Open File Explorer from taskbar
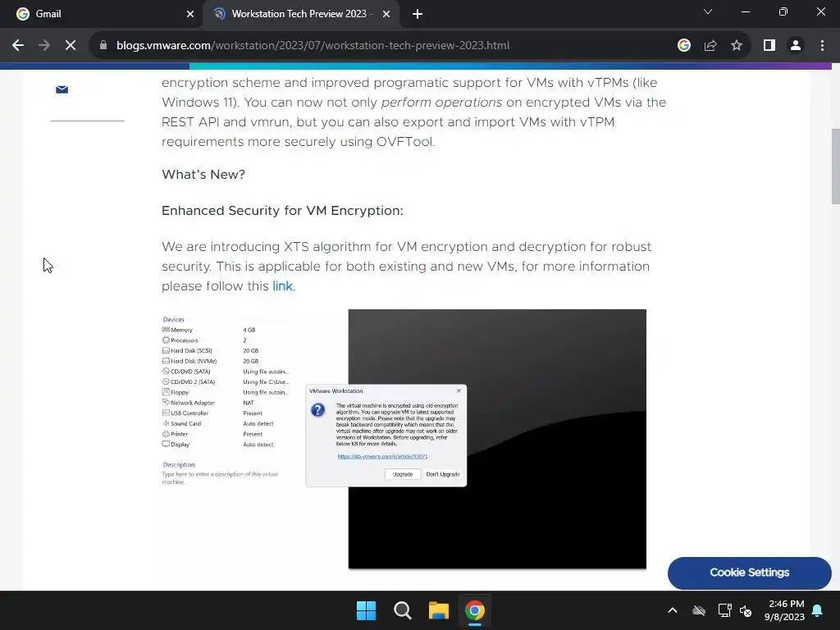 coord(439,610)
